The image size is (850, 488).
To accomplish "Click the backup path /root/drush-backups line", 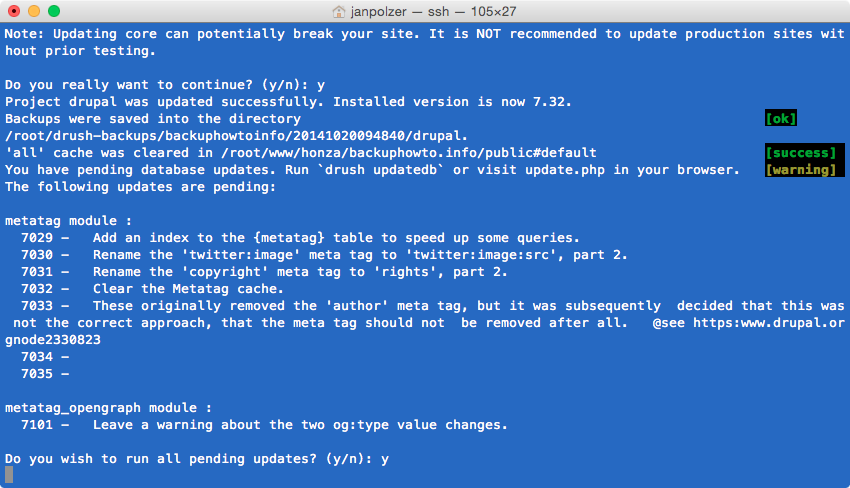I will pos(236,136).
